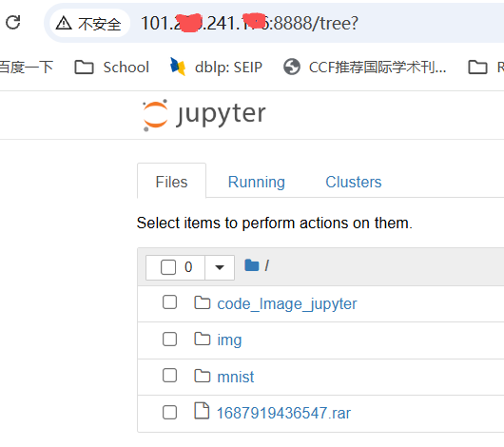Toggle the select-all checkbox showing 0
Screen dimensions: 504x447
168,267
